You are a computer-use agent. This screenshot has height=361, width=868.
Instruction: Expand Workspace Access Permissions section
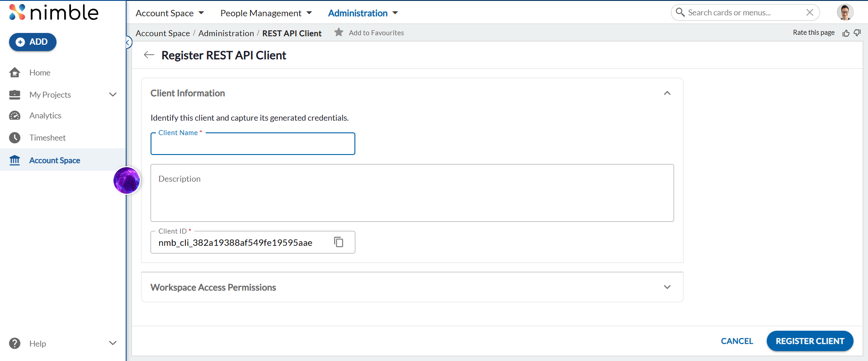pyautogui.click(x=667, y=287)
